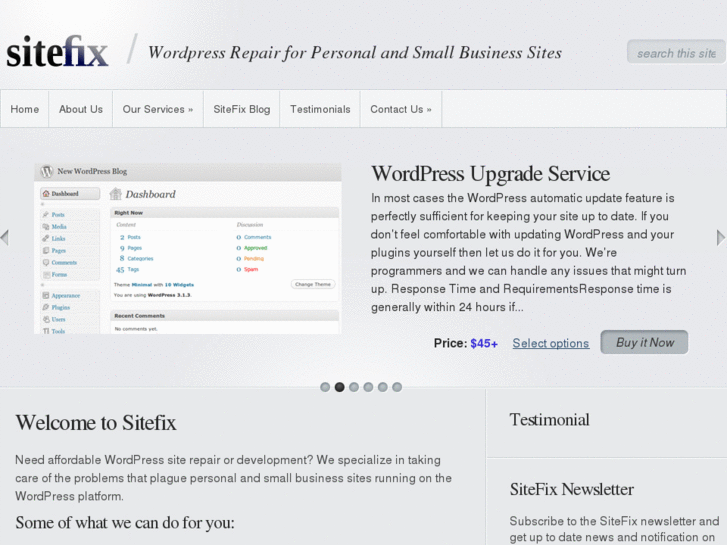The height and width of the screenshot is (545, 727).
Task: Open the Home menu item
Action: click(25, 109)
